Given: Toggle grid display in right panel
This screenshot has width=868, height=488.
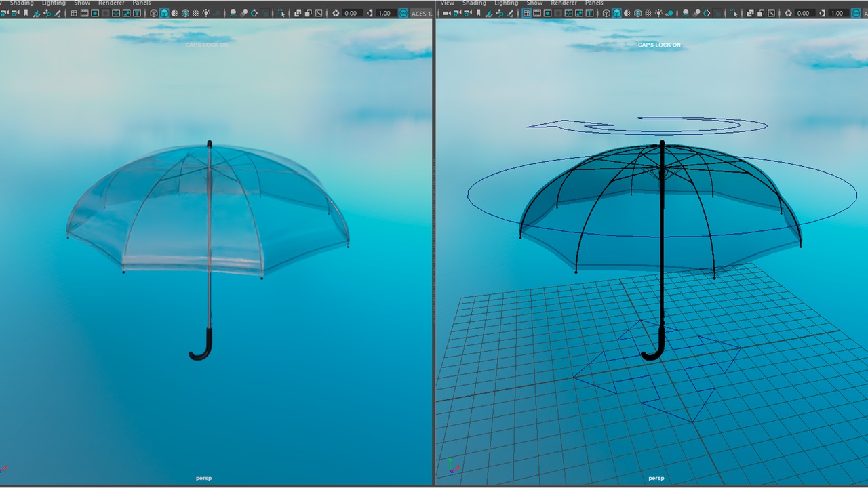Looking at the screenshot, I should pos(526,13).
